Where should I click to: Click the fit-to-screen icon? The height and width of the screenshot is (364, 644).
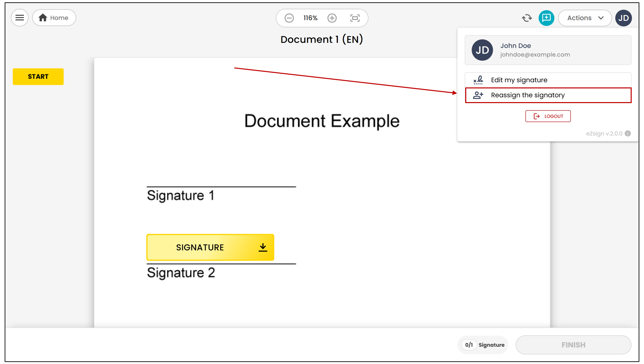[355, 18]
